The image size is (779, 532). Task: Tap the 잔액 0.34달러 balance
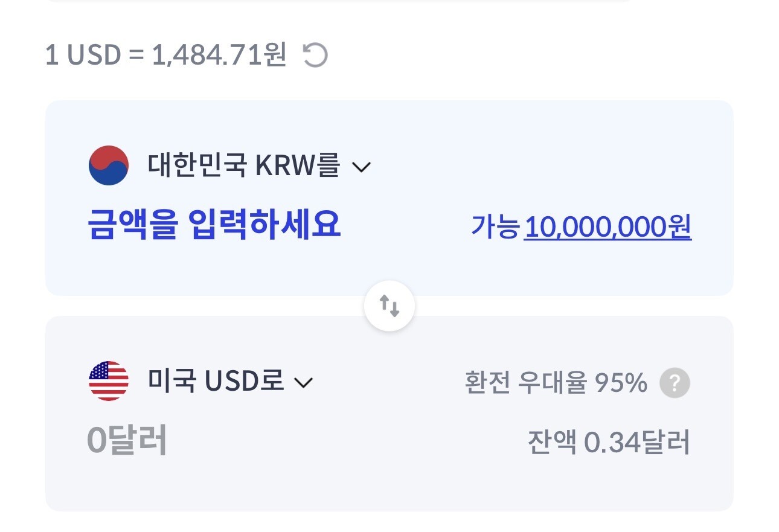(x=608, y=443)
